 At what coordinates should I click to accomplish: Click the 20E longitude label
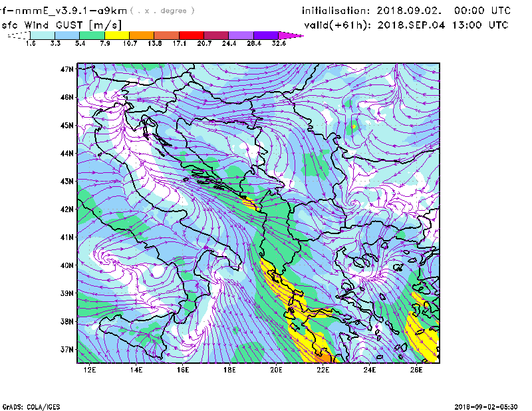click(276, 370)
